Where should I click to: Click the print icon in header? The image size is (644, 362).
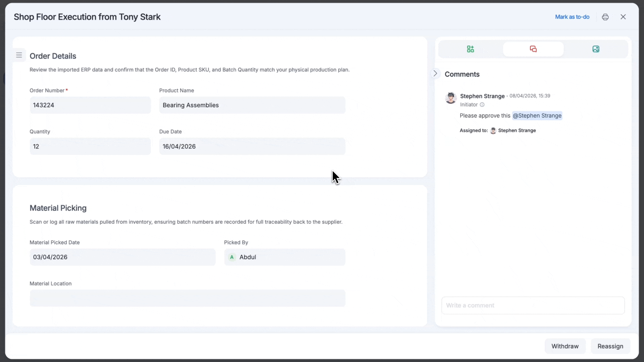pyautogui.click(x=605, y=17)
